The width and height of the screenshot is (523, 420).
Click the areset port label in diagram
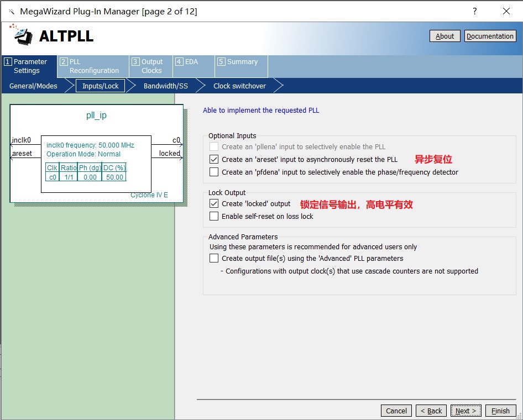pos(22,153)
